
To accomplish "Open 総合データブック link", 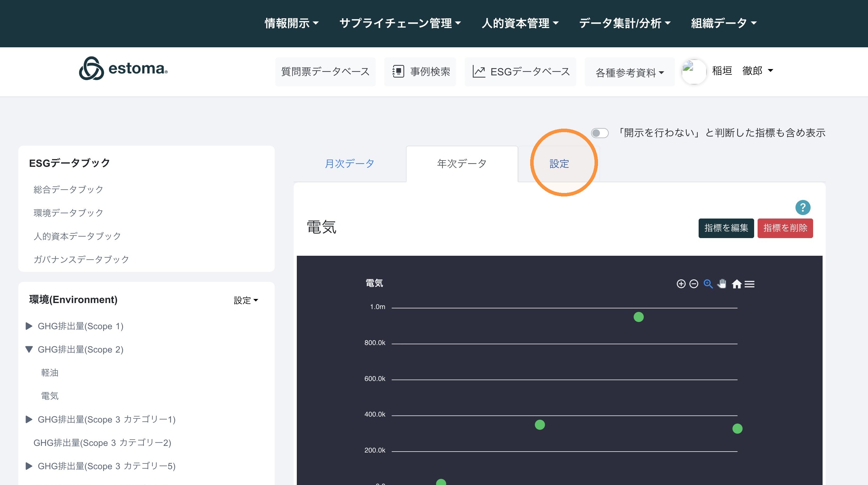I will tap(68, 190).
